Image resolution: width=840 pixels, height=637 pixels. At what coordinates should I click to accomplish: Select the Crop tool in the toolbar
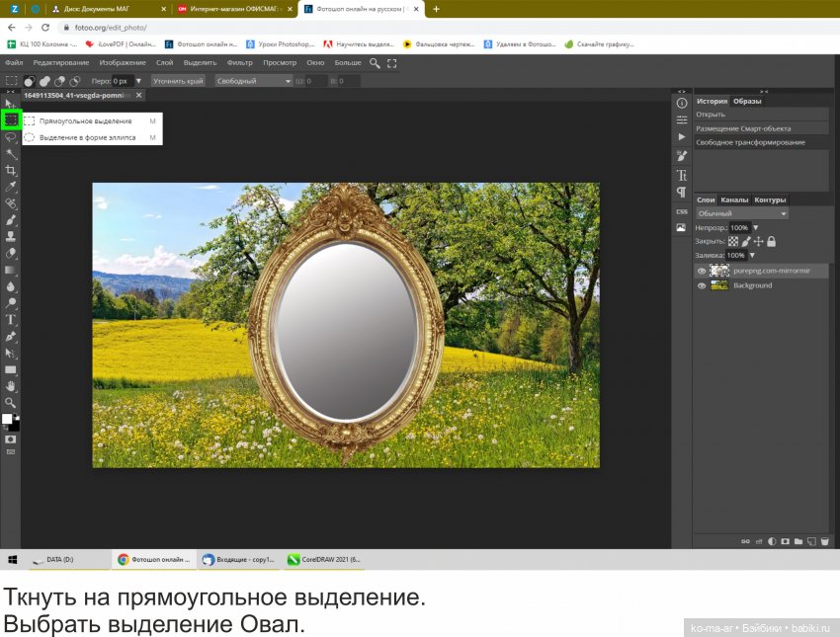pos(11,170)
